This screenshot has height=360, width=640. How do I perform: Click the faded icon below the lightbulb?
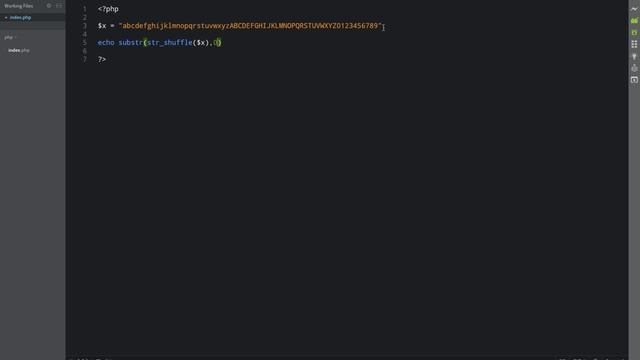coord(634,68)
